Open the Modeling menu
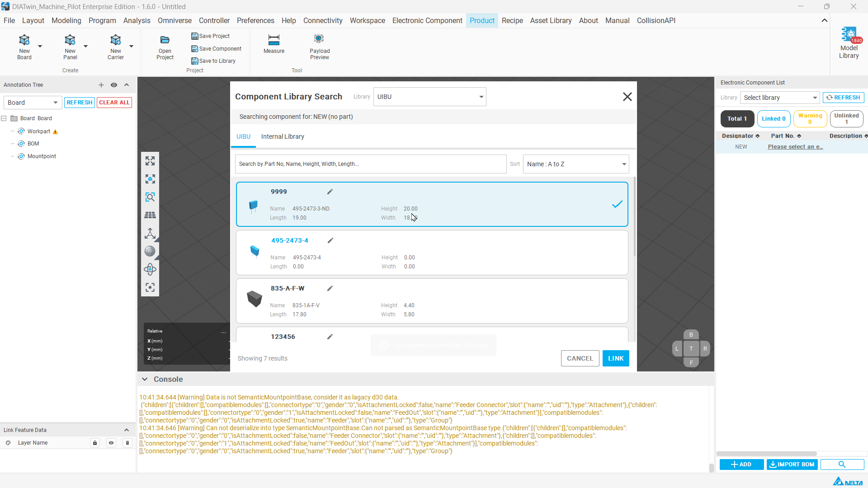The image size is (868, 488). coord(66,20)
